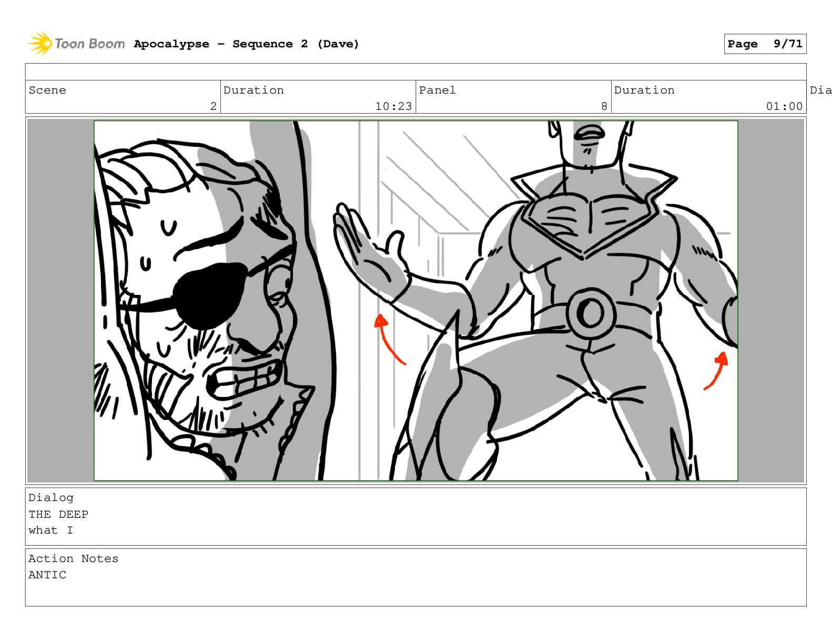Click the 'Panel' header label
This screenshot has width=832, height=644.
pos(437,90)
